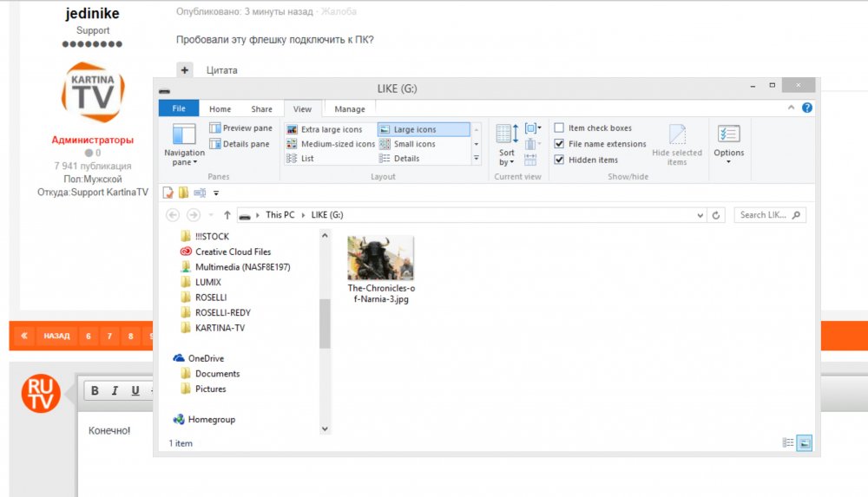
Task: Select The-Chronicles-of-Narnia-3.jpg thumbnail
Action: point(380,258)
